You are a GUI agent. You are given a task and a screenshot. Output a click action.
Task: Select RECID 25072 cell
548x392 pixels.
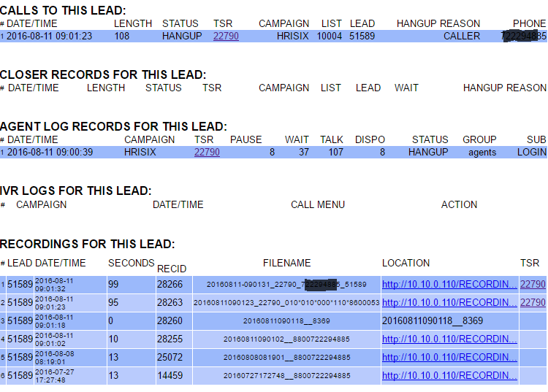coord(174,357)
